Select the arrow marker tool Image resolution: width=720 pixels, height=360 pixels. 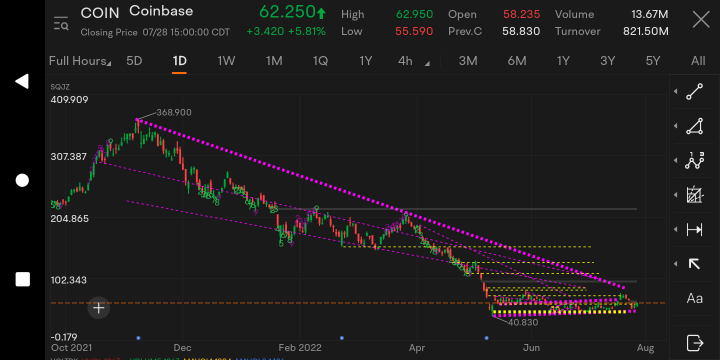click(694, 264)
